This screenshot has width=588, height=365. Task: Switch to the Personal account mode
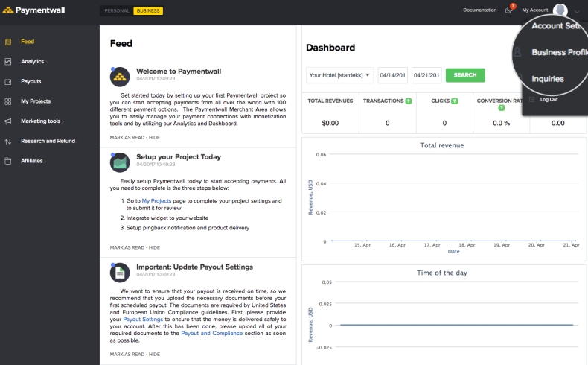click(116, 10)
